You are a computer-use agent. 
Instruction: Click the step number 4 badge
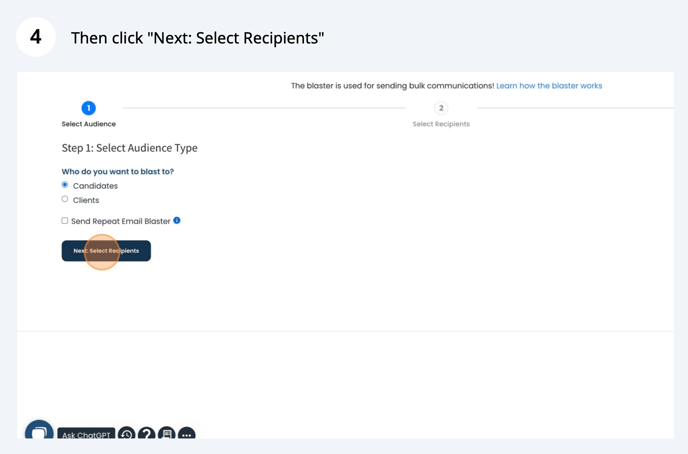pyautogui.click(x=36, y=37)
